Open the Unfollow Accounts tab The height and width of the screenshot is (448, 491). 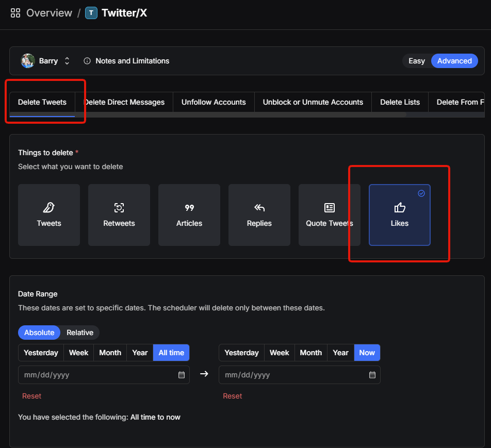click(214, 102)
